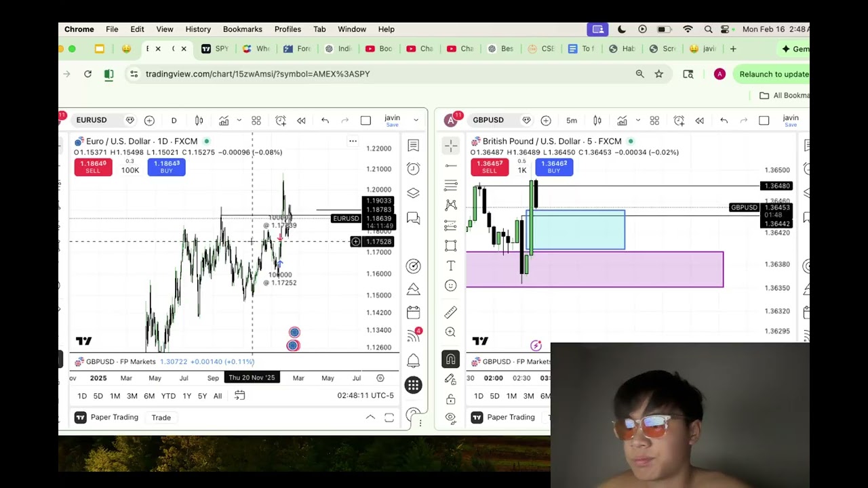Expand indicators favorites arrow on EURUSD chart
Image resolution: width=868 pixels, height=488 pixels.
pos(239,121)
